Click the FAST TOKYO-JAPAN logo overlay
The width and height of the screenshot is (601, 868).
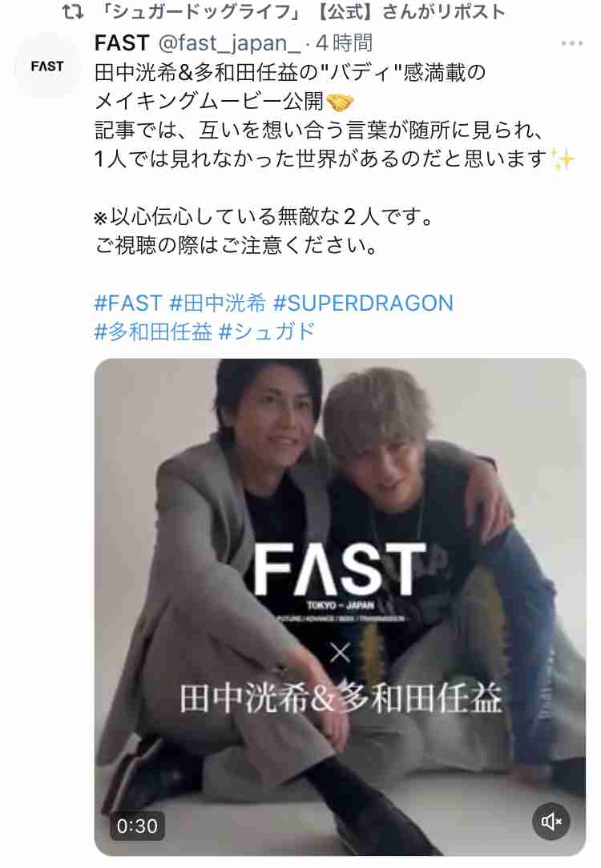(340, 581)
